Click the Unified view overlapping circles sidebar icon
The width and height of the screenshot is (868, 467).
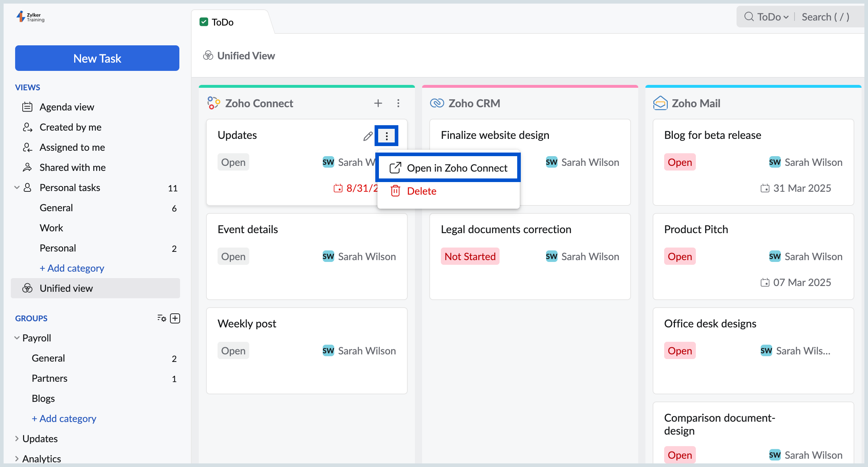(x=27, y=288)
